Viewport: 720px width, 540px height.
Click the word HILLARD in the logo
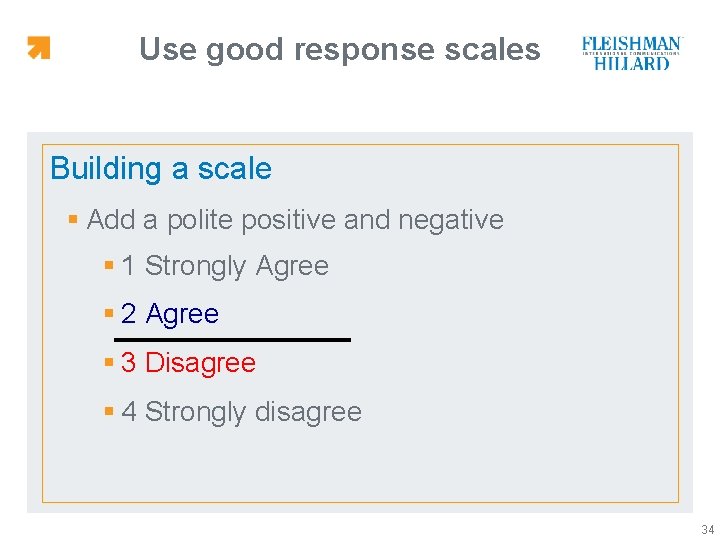point(631,63)
